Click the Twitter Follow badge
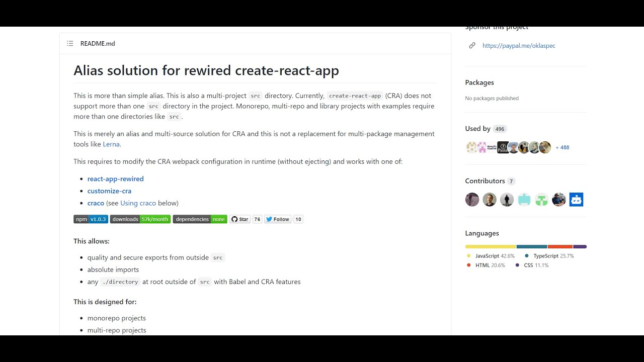Image resolution: width=644 pixels, height=362 pixels. (x=278, y=219)
